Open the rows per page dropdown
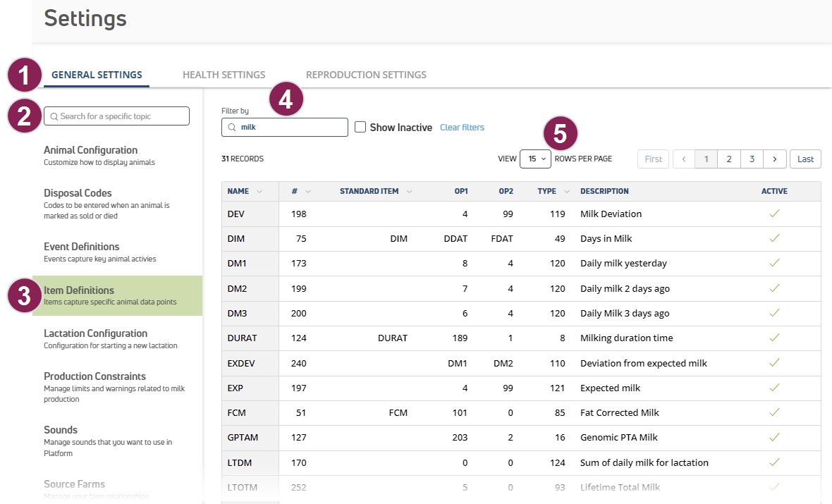Viewport: 832px width, 504px height. [535, 159]
